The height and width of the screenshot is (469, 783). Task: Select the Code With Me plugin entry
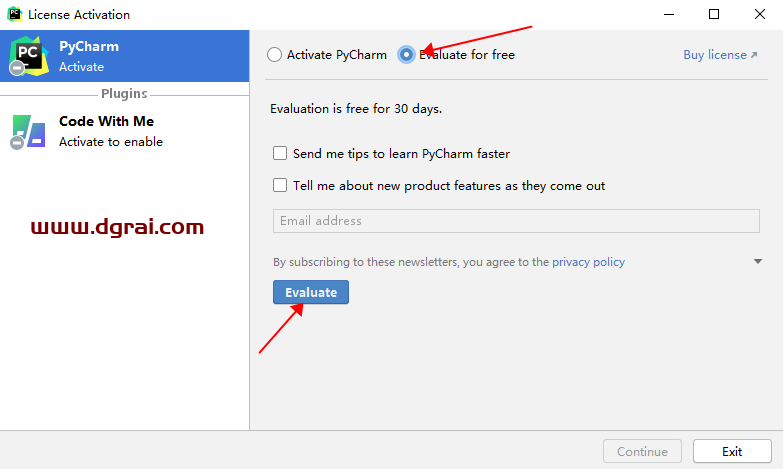[x=124, y=132]
